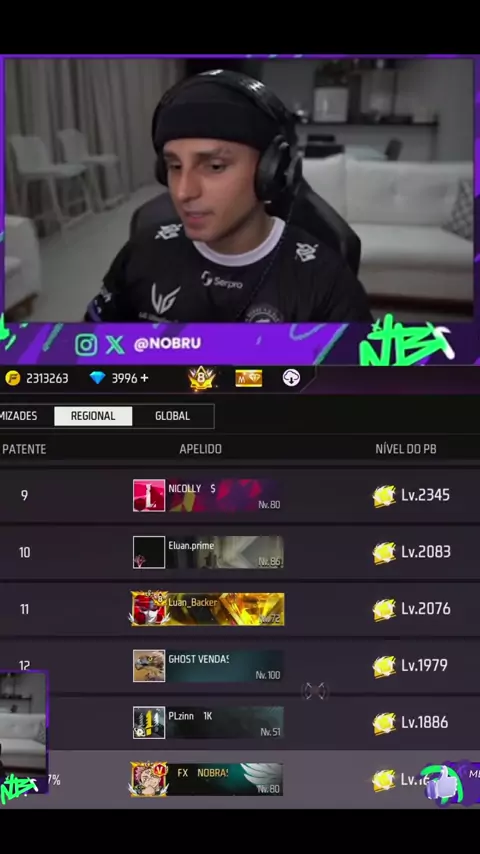Viewport: 480px width, 854px height.
Task: Select the REGIONAL tab
Action: pos(93,416)
